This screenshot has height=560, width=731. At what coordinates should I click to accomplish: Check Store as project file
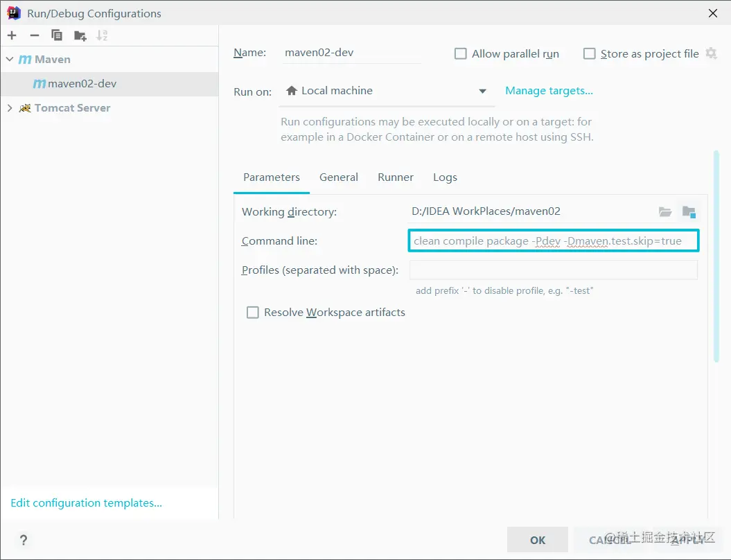click(x=589, y=53)
